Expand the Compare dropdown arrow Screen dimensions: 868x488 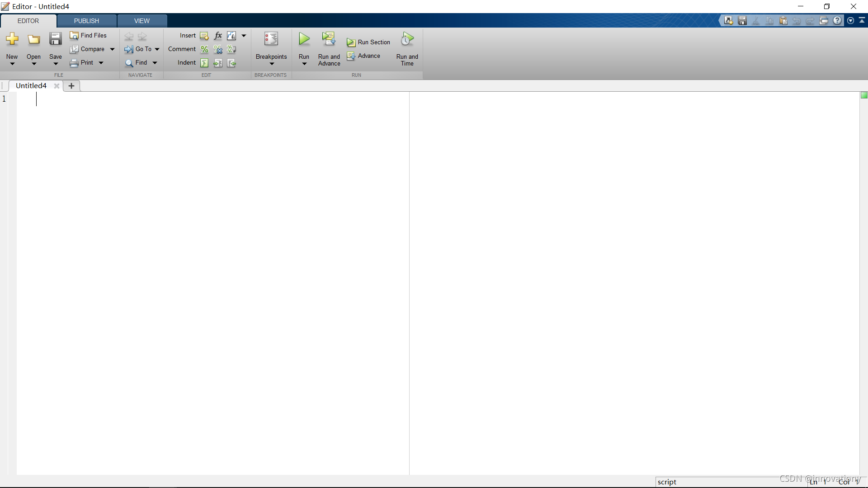[x=112, y=49]
